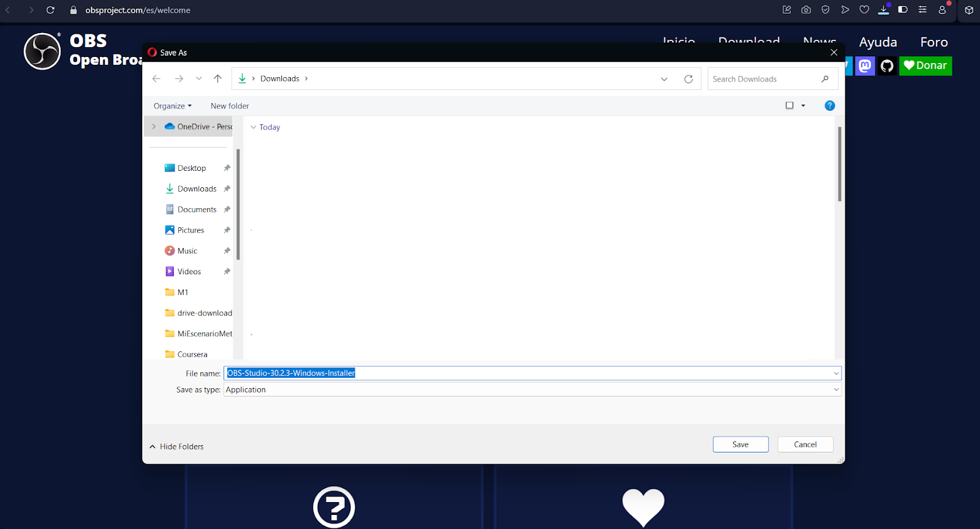Select Downloads in navigation pane

197,189
